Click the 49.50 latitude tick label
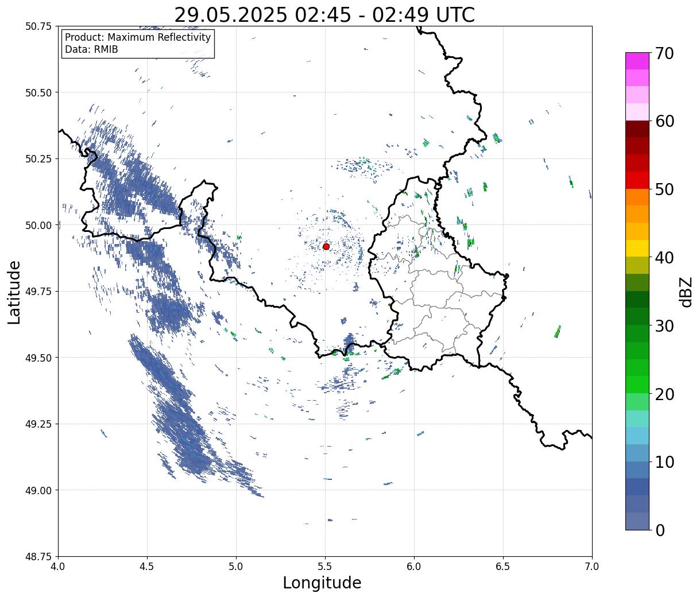The height and width of the screenshot is (597, 700). [x=38, y=358]
